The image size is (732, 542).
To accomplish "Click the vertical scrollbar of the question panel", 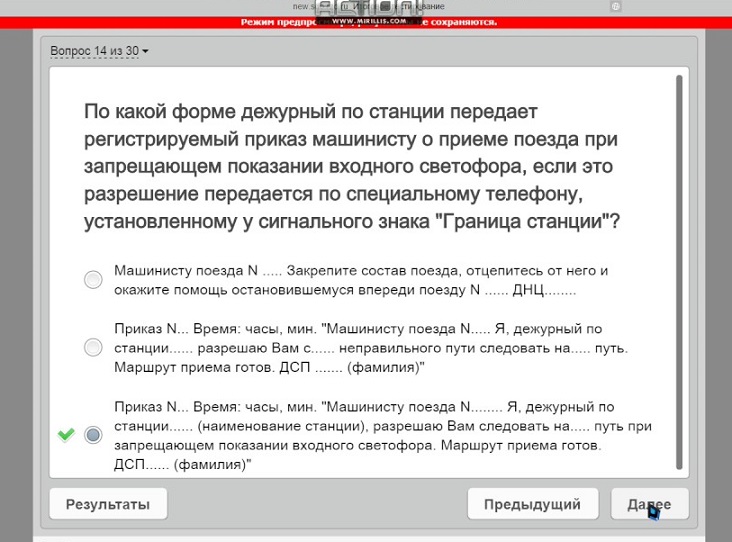I will (680, 270).
